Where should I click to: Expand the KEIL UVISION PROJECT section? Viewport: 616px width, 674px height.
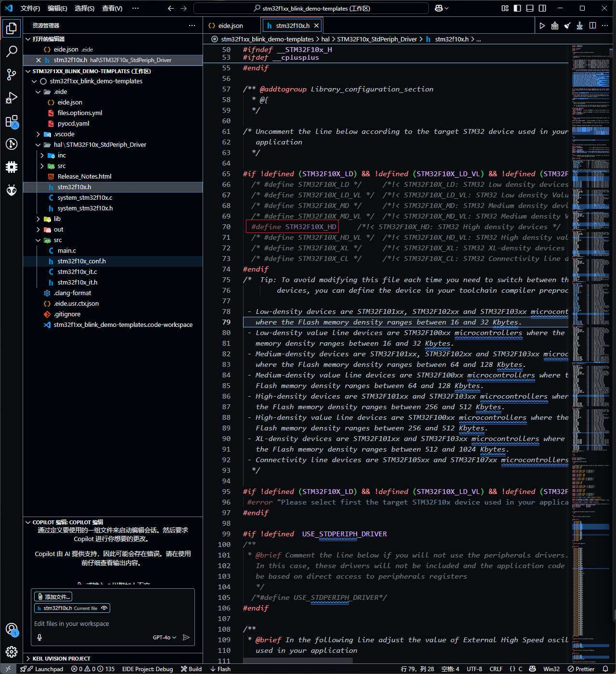coord(28,659)
